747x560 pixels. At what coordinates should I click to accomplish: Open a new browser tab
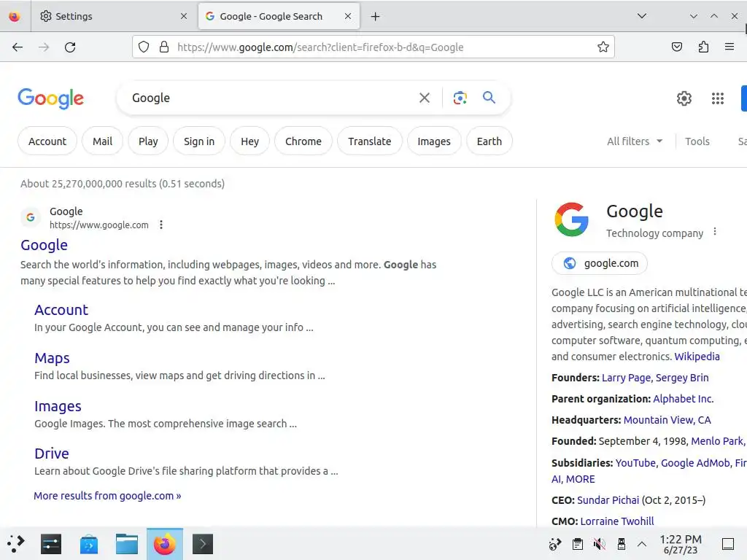[376, 17]
